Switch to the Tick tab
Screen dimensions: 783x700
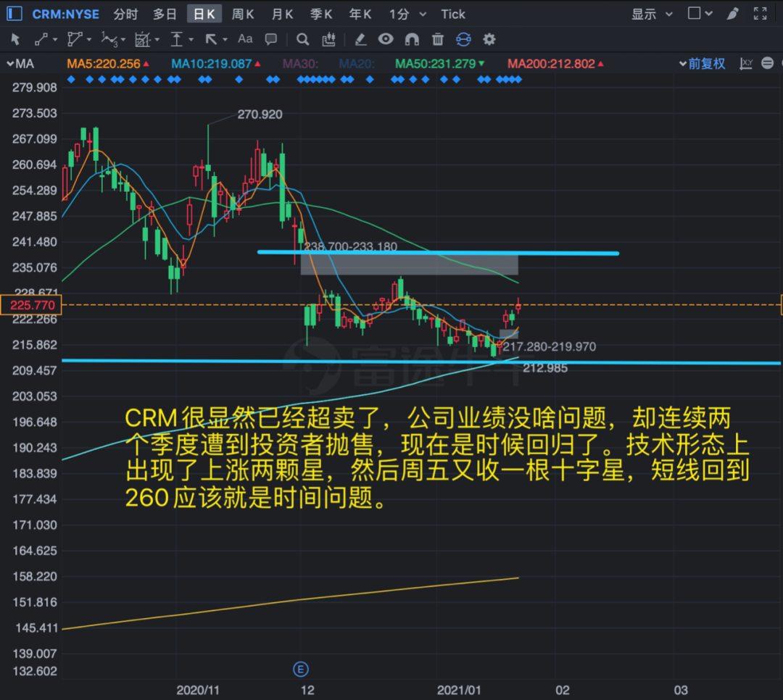click(453, 14)
